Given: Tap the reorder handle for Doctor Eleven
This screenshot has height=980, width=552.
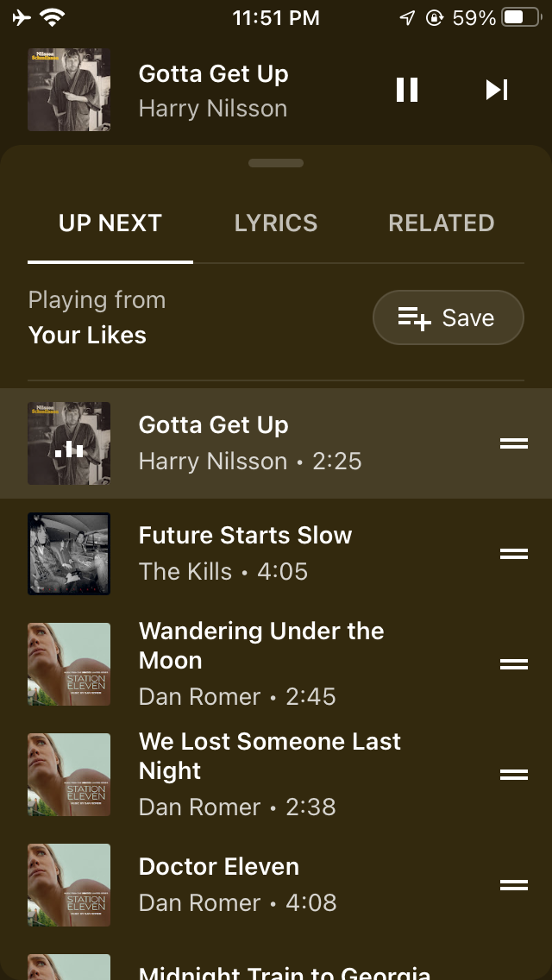Looking at the screenshot, I should tap(514, 885).
